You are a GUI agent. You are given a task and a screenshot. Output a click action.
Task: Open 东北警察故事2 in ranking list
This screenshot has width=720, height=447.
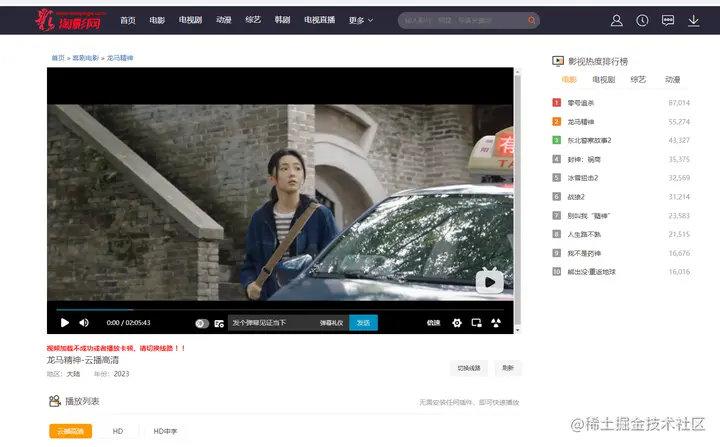589,140
